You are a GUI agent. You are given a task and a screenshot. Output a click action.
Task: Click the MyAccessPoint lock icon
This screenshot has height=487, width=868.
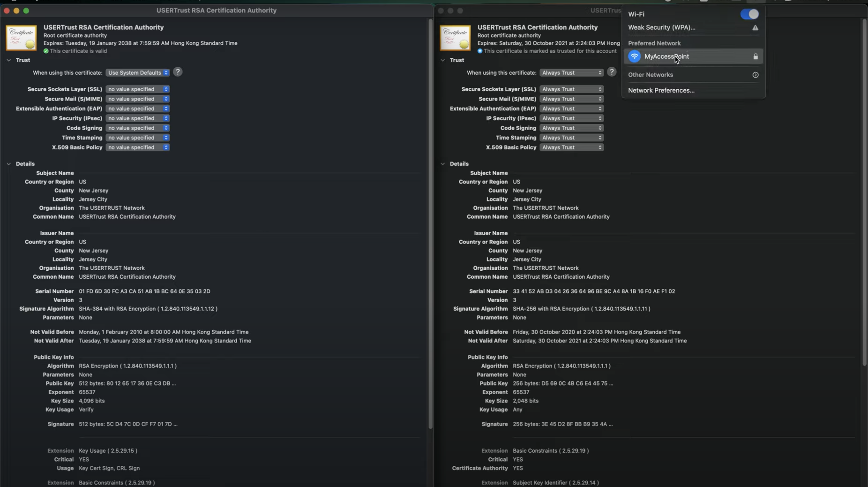coord(755,56)
